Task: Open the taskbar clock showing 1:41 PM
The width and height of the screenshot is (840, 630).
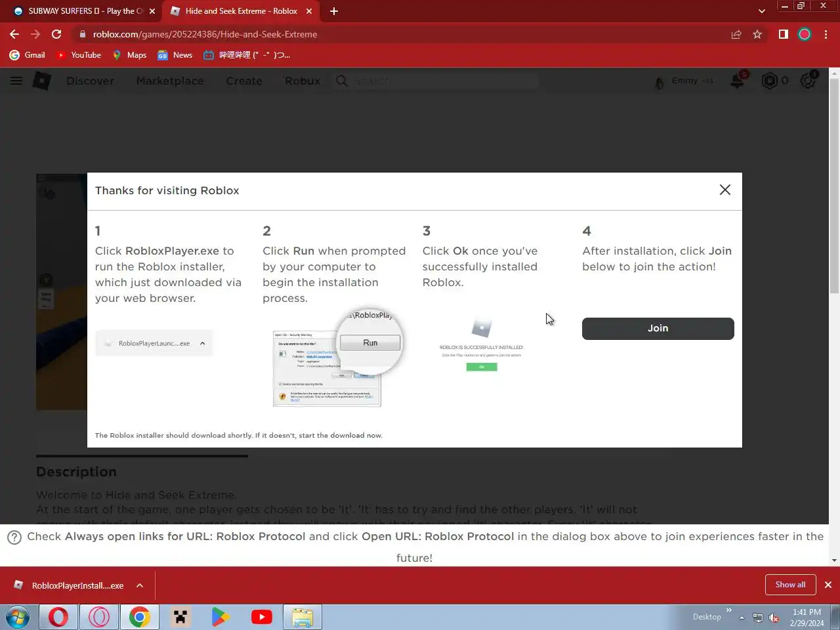Action: pos(807,618)
